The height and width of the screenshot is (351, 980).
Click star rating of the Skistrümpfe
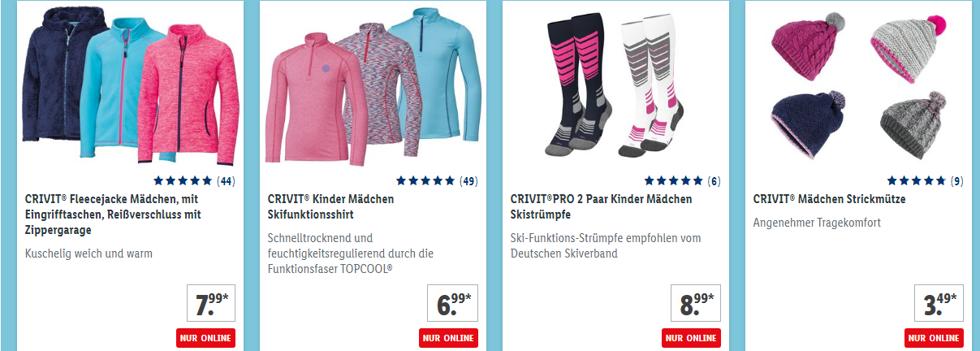pos(674,181)
